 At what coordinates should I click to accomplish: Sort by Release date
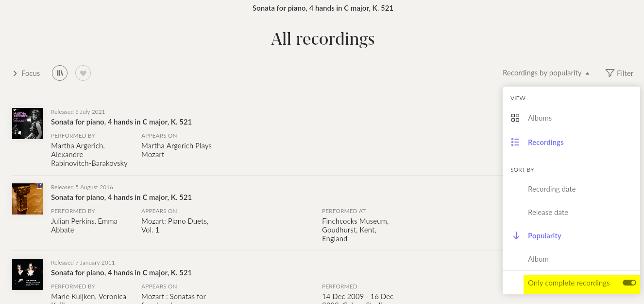[x=548, y=213]
